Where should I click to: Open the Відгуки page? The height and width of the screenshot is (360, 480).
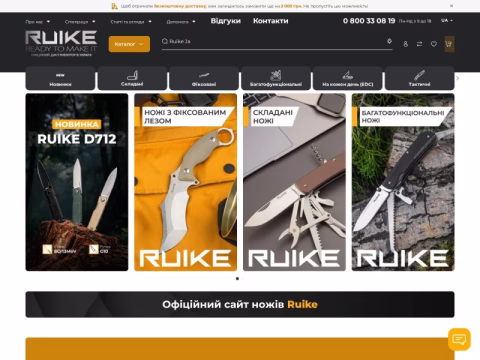(226, 21)
